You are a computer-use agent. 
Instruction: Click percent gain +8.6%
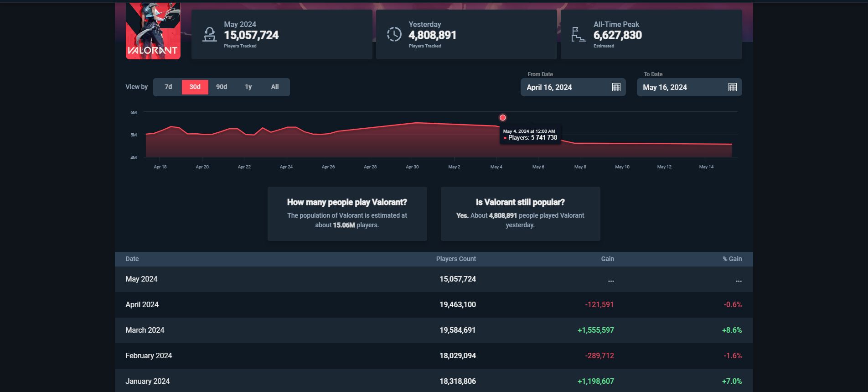(x=732, y=330)
